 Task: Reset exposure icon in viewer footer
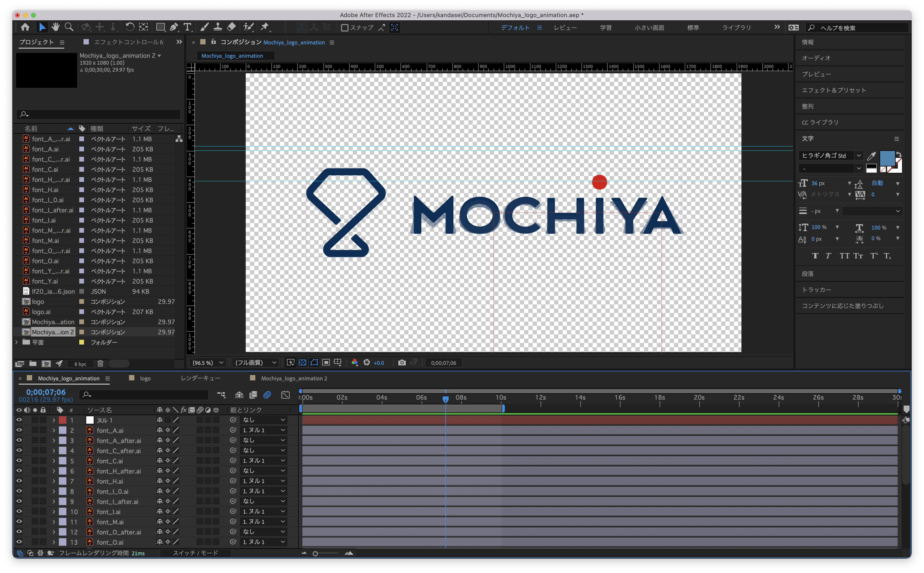click(367, 363)
